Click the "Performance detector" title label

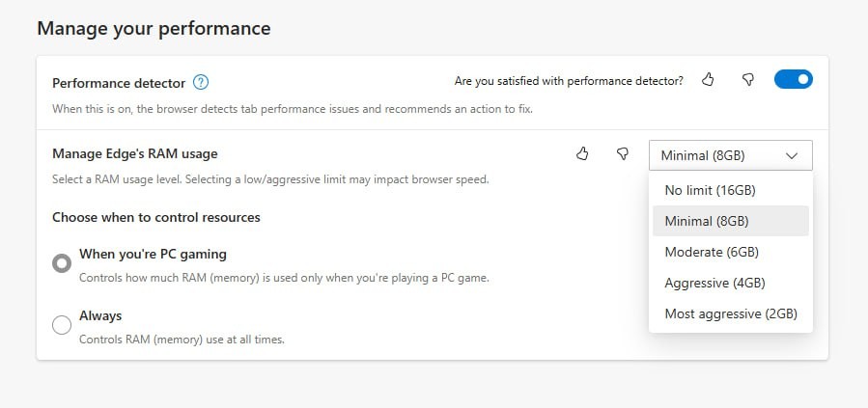point(116,83)
